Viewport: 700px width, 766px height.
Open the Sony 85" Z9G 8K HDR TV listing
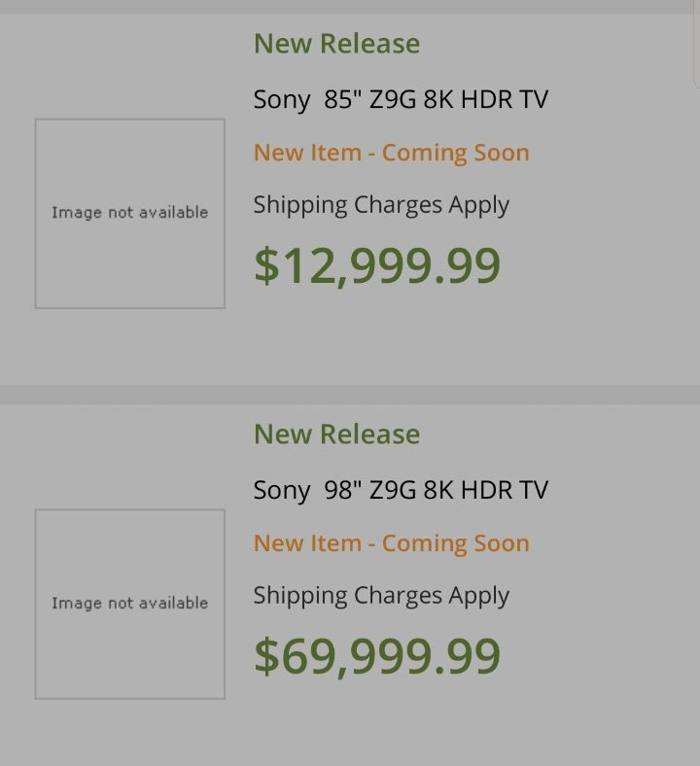401,99
